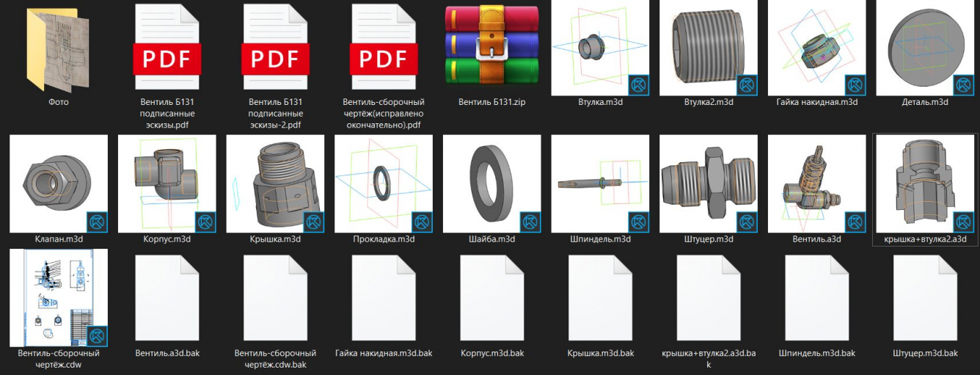The width and height of the screenshot is (980, 375).
Task: Select Шайба.m3d model thumbnail
Action: 492,183
